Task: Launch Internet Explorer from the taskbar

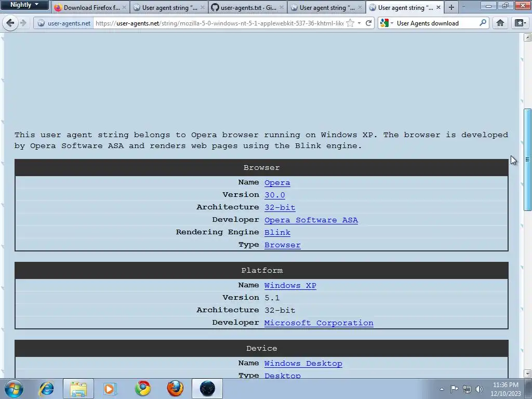Action: 46,389
